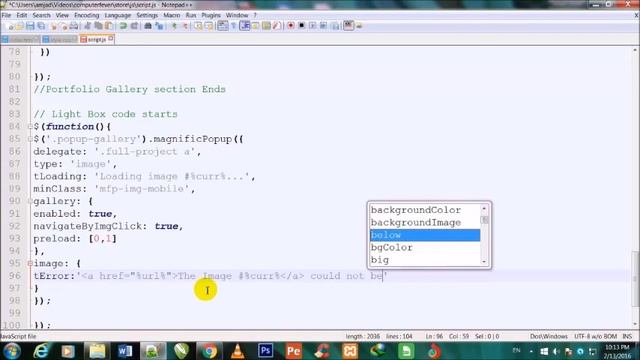The image size is (640, 360).
Task: Open Photoshop from the taskbar
Action: [265, 351]
